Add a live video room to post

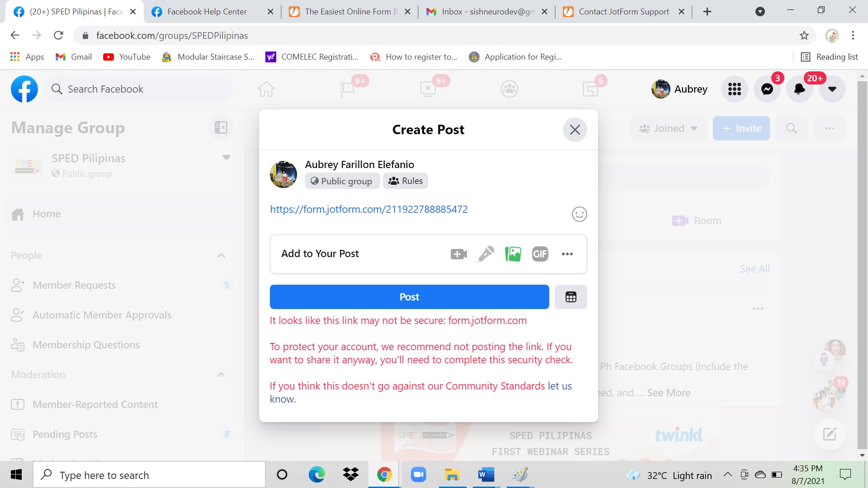[458, 254]
